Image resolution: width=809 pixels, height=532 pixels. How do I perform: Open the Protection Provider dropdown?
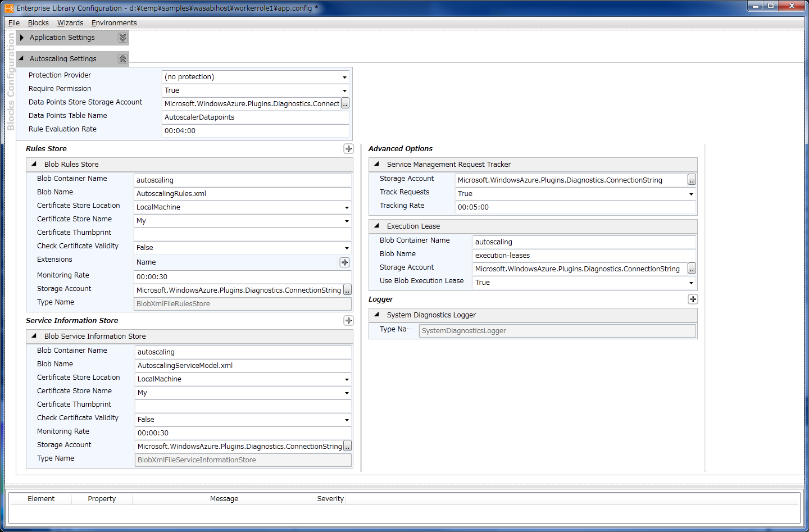pyautogui.click(x=344, y=77)
